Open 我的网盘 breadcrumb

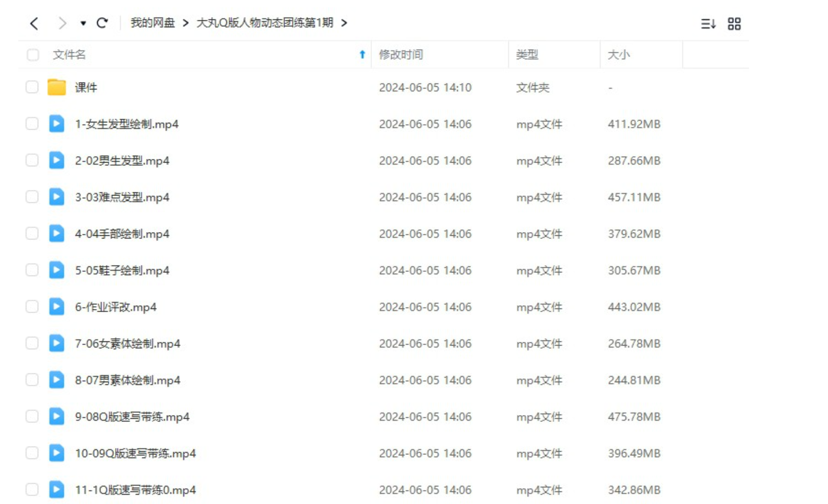153,23
